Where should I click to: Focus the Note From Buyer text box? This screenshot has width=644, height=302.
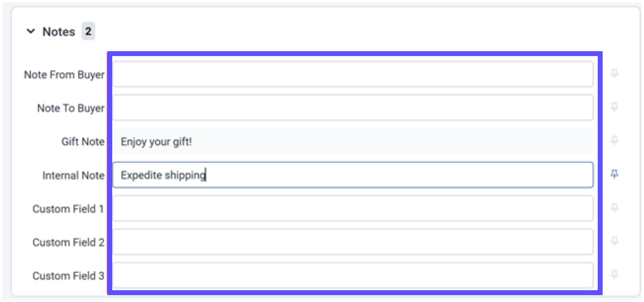click(x=353, y=74)
